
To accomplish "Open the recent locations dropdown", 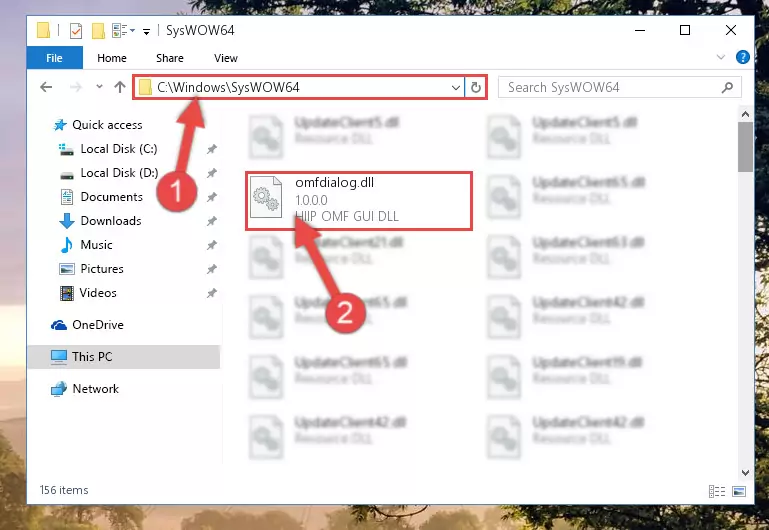I will (x=99, y=87).
